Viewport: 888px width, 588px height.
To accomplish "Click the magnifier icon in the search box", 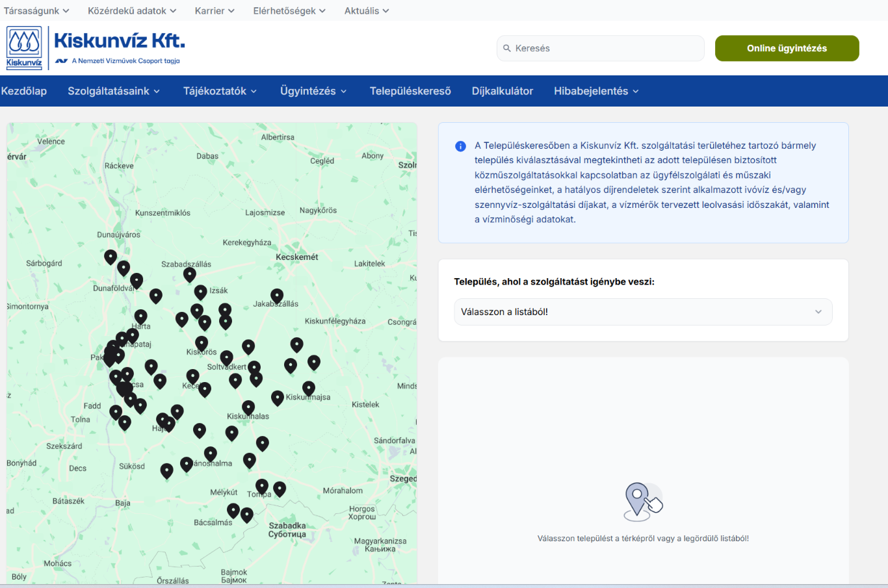I will pyautogui.click(x=507, y=48).
